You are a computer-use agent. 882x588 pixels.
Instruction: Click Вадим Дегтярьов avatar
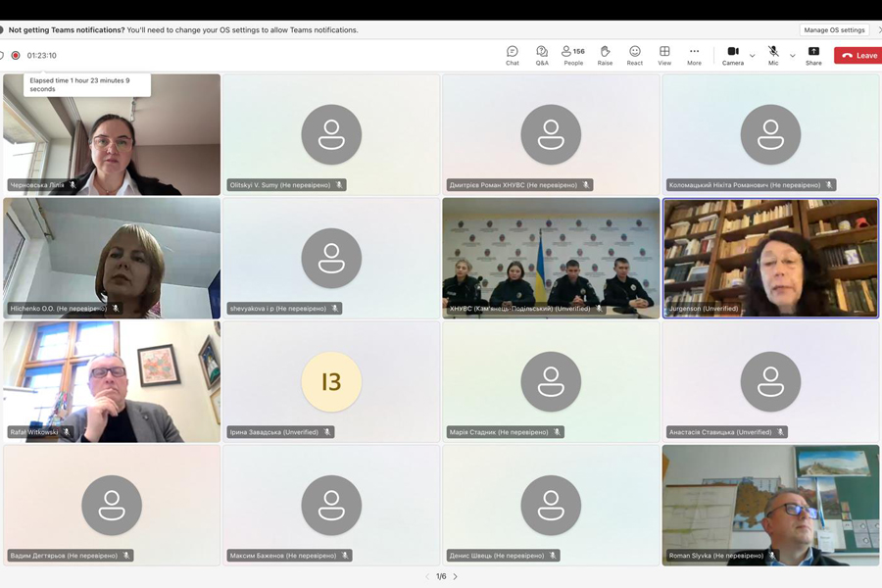(x=112, y=506)
